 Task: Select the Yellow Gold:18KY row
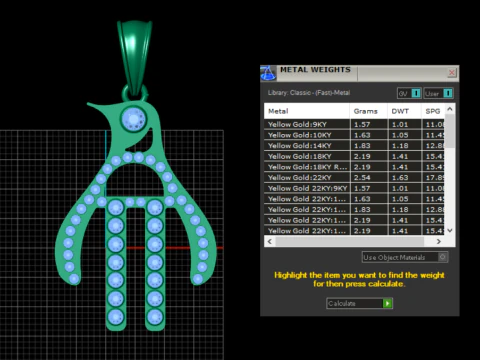[354, 156]
